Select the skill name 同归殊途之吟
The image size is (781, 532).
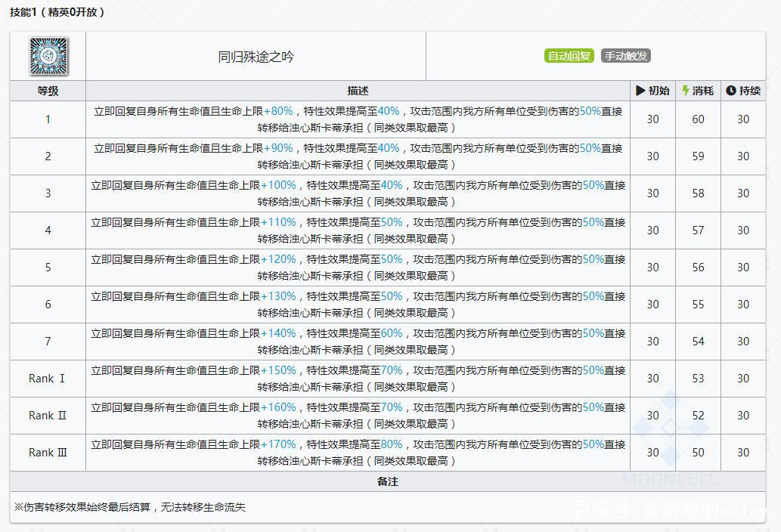tap(256, 57)
